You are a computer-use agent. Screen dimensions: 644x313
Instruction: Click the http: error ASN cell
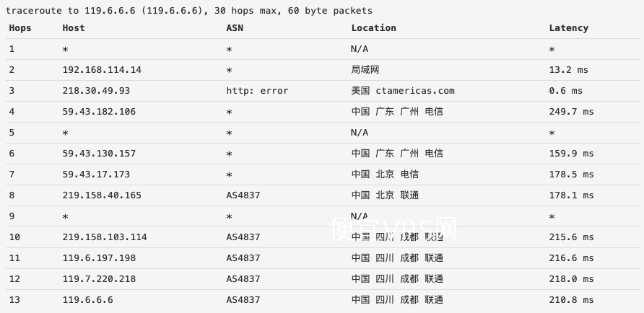[x=257, y=91]
